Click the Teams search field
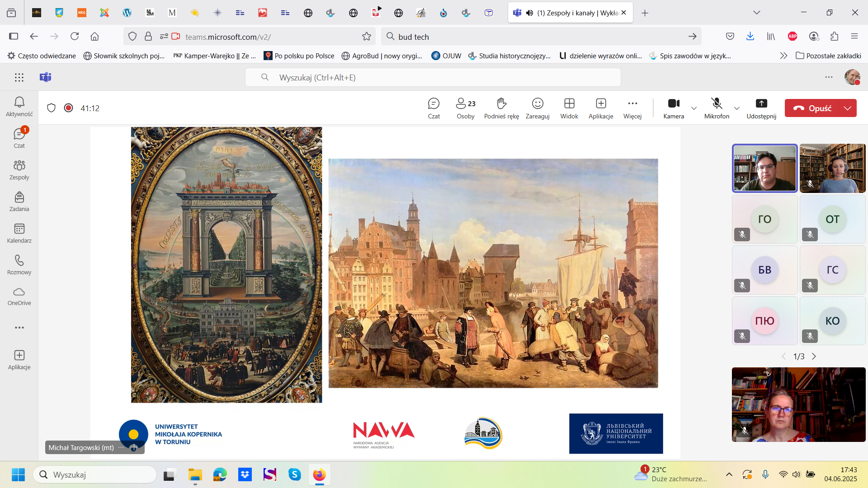The height and width of the screenshot is (488, 868). (433, 77)
